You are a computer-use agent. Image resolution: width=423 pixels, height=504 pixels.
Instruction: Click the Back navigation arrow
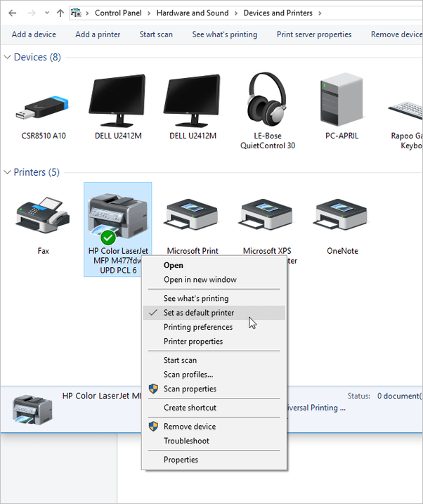12,13
